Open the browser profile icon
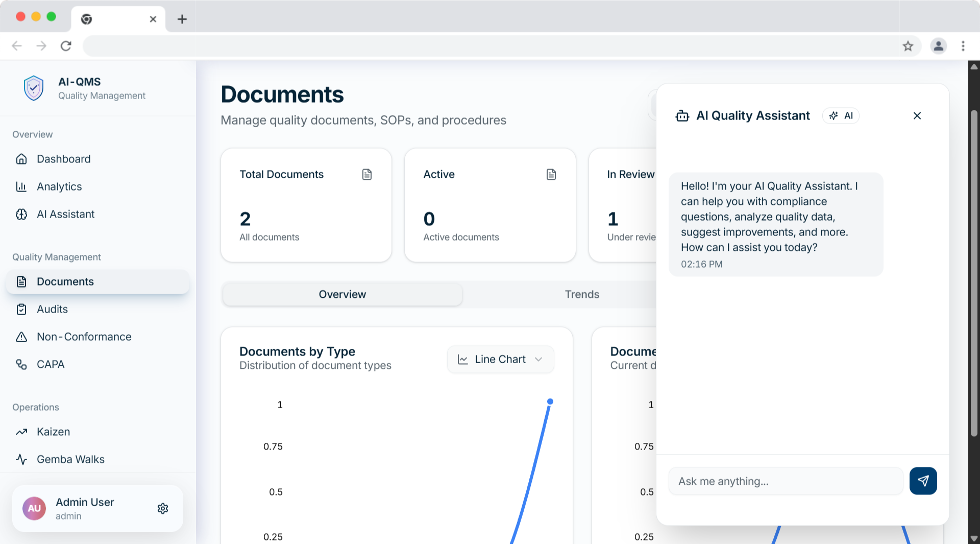 pyautogui.click(x=938, y=46)
